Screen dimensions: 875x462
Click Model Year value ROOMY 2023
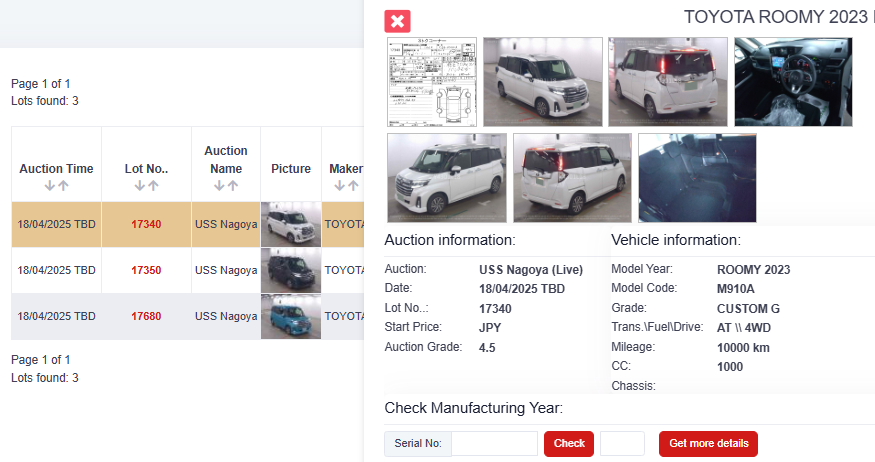point(753,270)
